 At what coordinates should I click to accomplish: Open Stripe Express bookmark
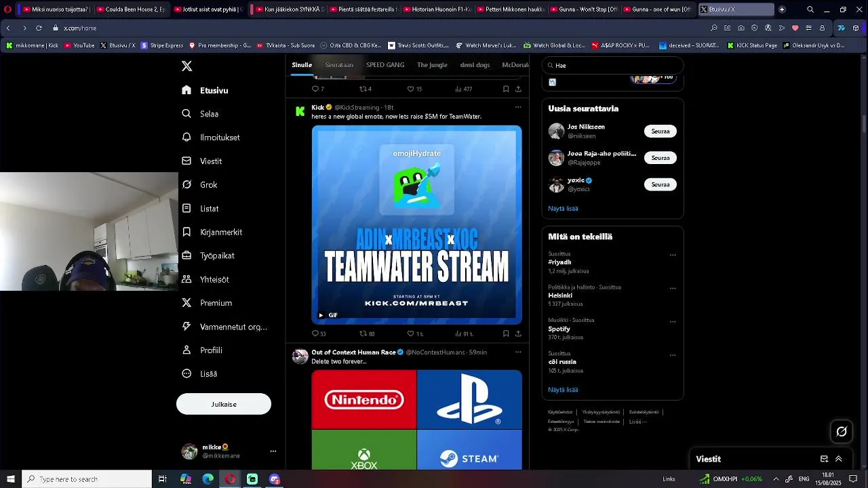161,45
